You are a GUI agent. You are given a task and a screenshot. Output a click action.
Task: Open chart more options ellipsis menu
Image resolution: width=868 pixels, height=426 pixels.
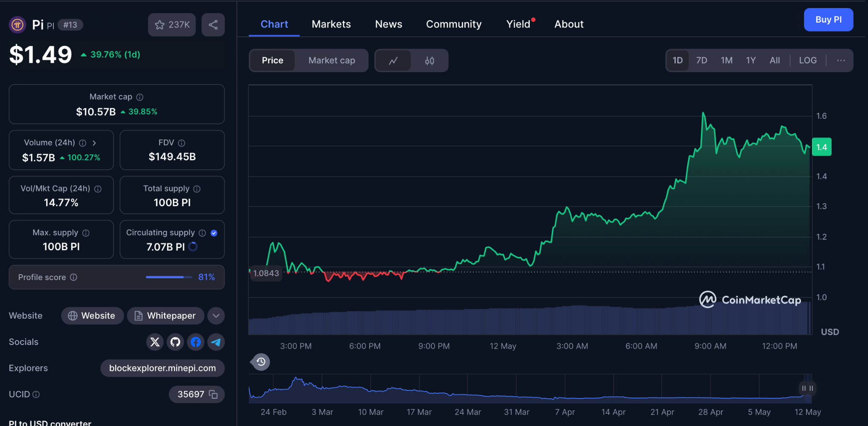coord(841,61)
